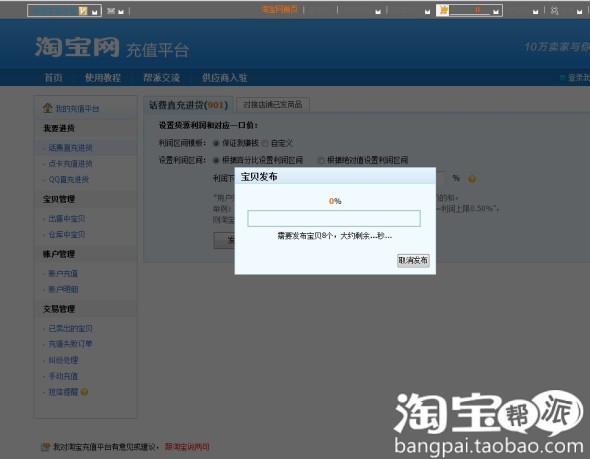Click the 交易管理 sidebar heading

[x=59, y=309]
